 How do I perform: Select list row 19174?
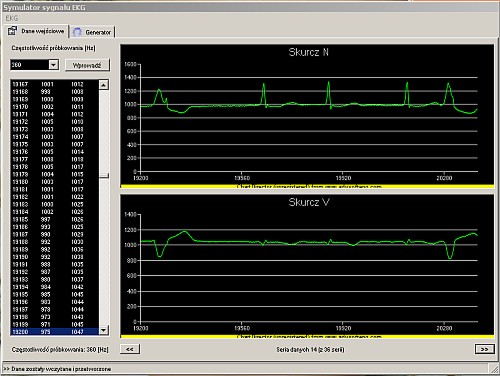pos(55,137)
